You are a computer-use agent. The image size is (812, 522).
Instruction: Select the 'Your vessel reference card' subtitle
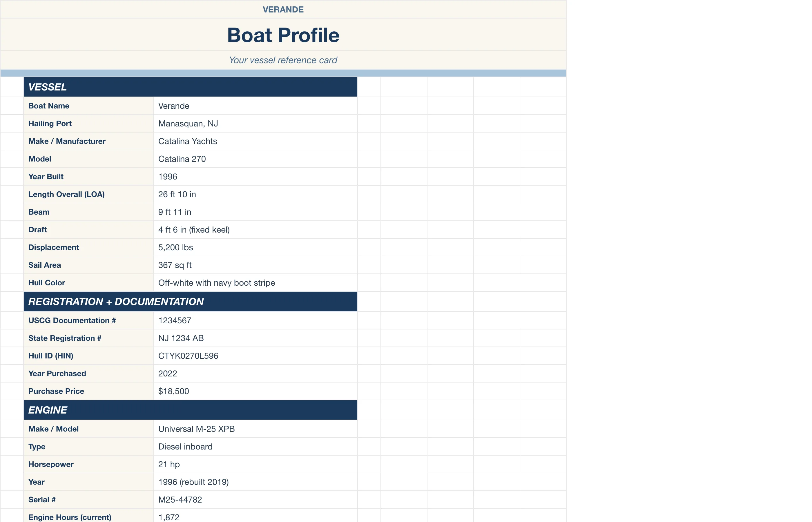[283, 60]
